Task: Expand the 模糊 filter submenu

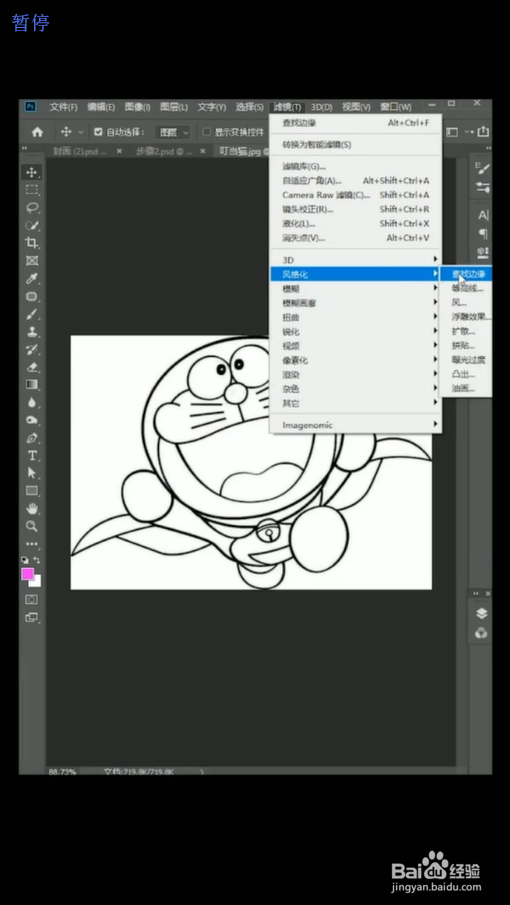Action: (356, 289)
